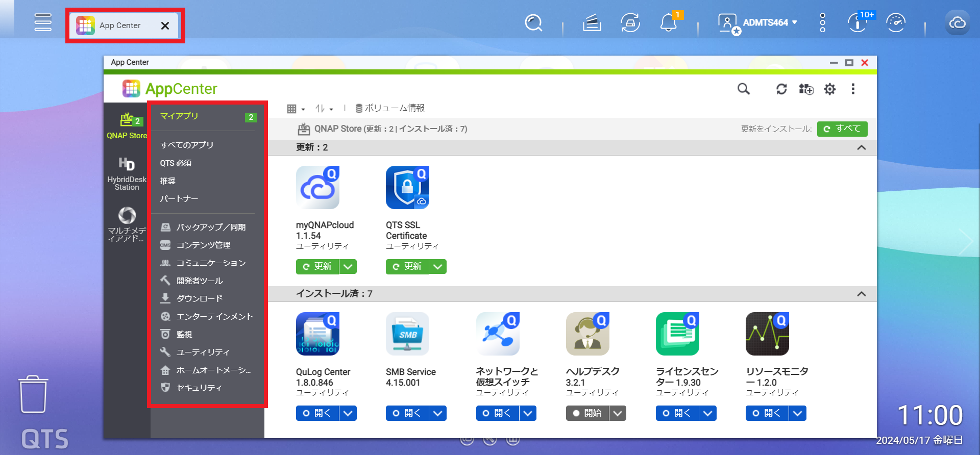Expand QTS SSL Certificate update dropdown arrow
The width and height of the screenshot is (980, 455).
438,267
